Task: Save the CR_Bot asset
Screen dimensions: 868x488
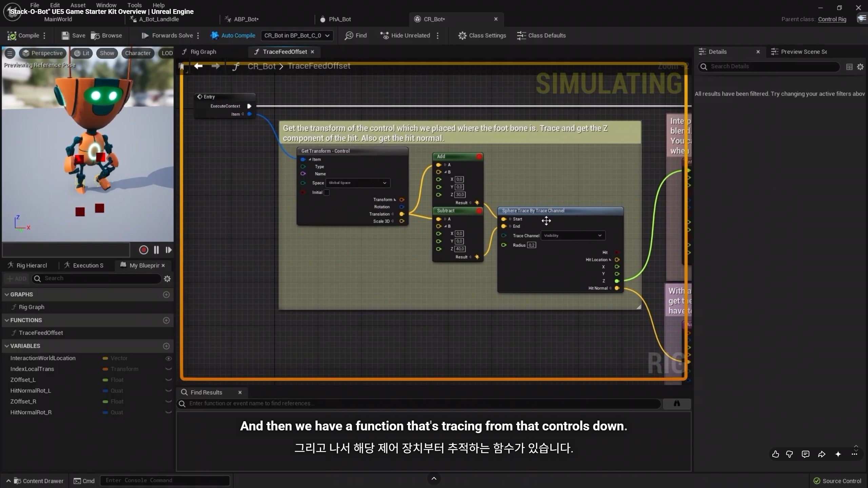Action: (73, 36)
